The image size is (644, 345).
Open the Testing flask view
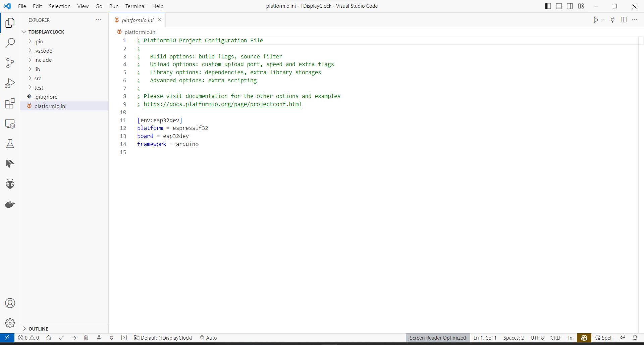click(x=10, y=144)
